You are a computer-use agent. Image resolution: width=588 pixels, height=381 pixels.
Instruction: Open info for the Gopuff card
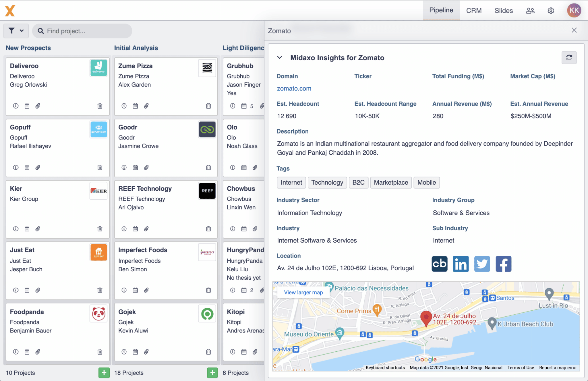16,167
